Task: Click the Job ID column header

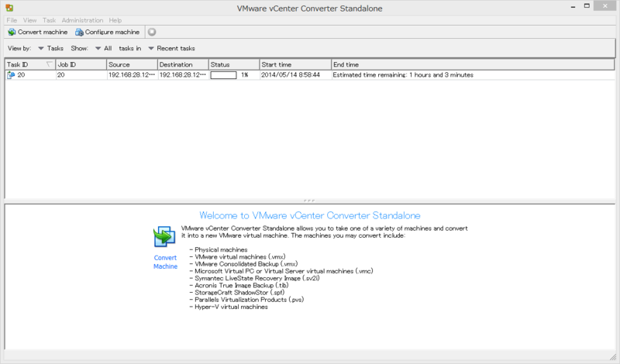Action: (81, 64)
